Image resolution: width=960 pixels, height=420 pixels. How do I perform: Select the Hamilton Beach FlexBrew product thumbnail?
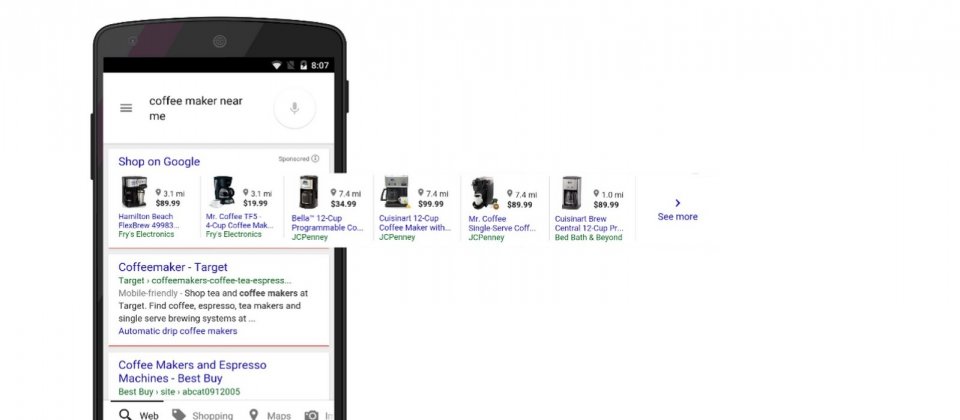(134, 192)
